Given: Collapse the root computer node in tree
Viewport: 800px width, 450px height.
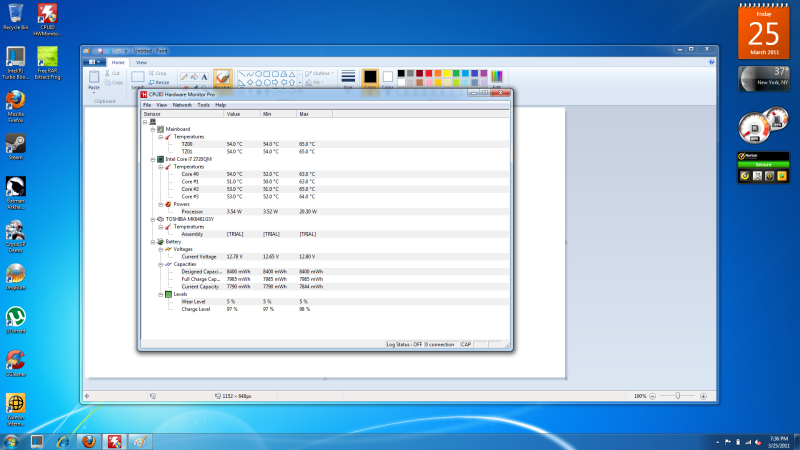Looking at the screenshot, I should (x=145, y=122).
